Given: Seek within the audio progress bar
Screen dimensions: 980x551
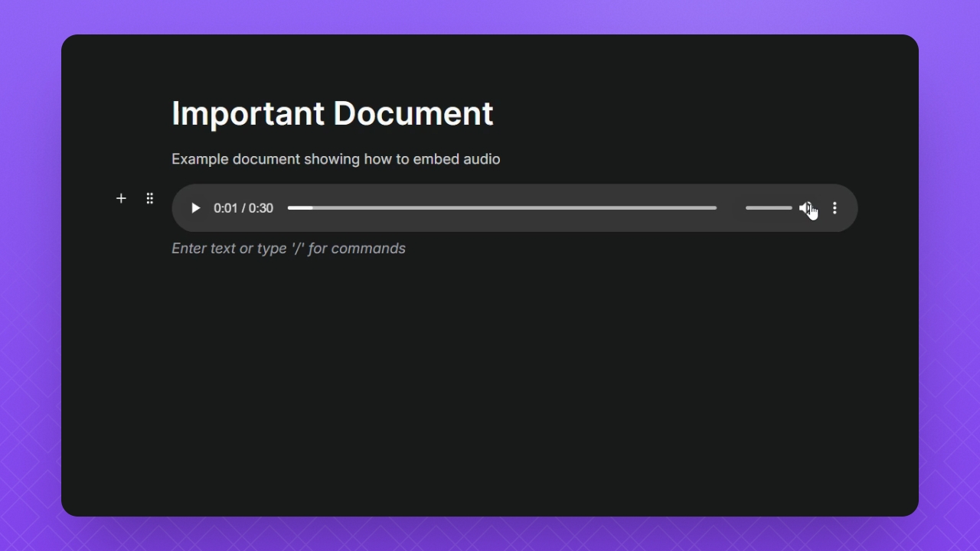Looking at the screenshot, I should click(x=502, y=208).
